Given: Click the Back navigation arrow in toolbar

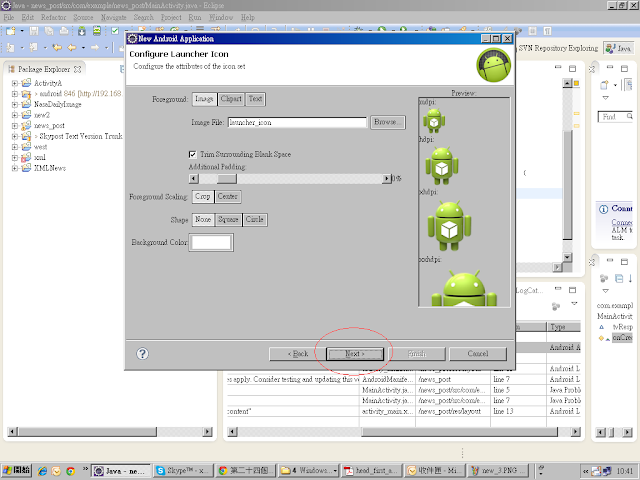Looking at the screenshot, I should [x=72, y=48].
